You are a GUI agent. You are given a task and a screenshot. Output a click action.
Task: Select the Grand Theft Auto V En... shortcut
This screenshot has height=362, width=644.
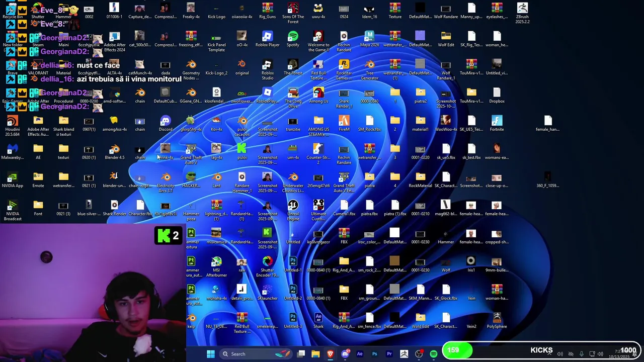tap(344, 183)
